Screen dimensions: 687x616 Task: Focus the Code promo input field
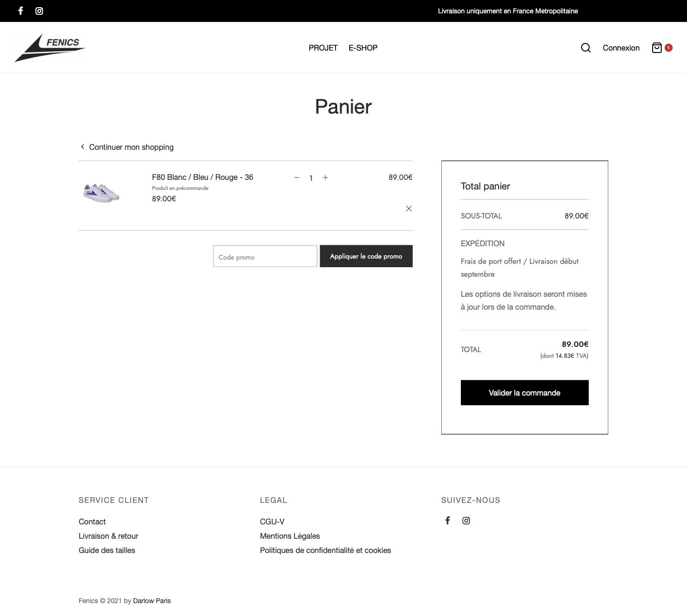(x=265, y=256)
